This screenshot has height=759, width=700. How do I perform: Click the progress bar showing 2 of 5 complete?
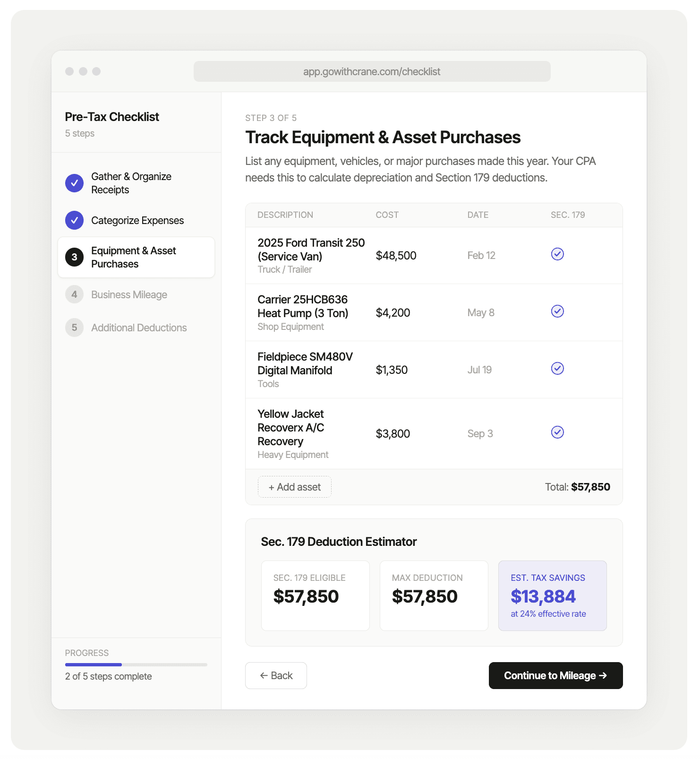pyautogui.click(x=136, y=664)
